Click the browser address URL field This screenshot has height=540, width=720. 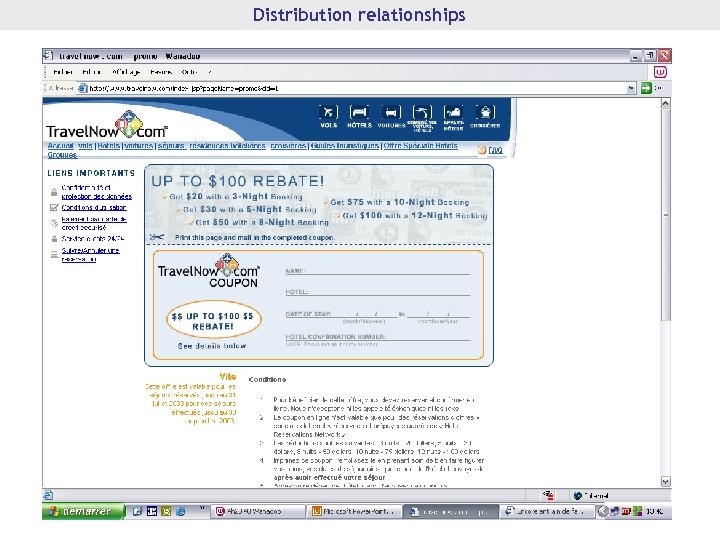click(x=351, y=88)
